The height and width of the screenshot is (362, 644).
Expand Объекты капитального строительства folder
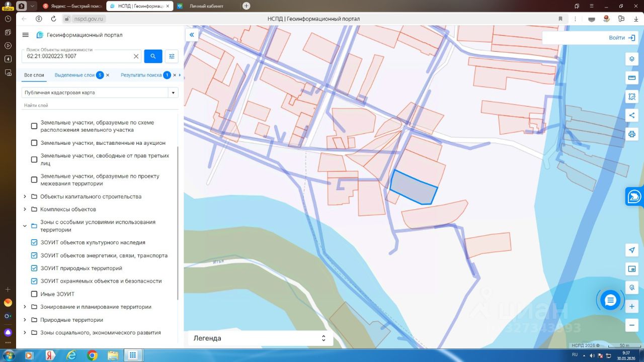pos(25,197)
